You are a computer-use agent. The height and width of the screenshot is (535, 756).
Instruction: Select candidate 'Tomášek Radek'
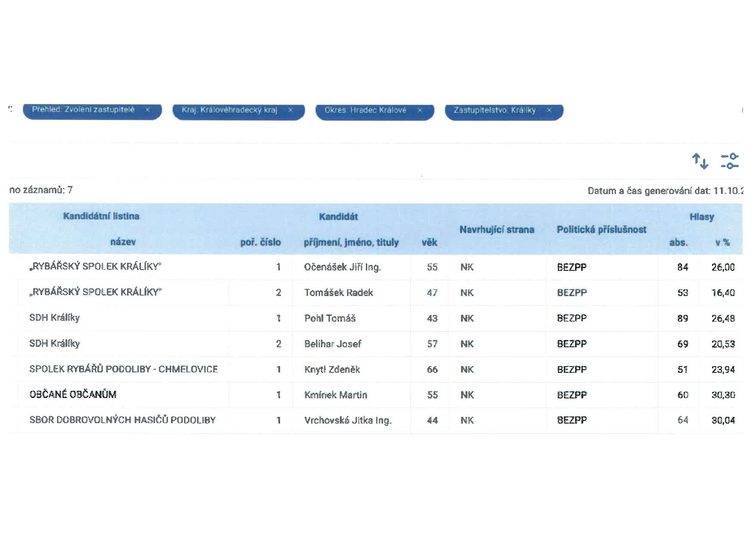pyautogui.click(x=338, y=292)
